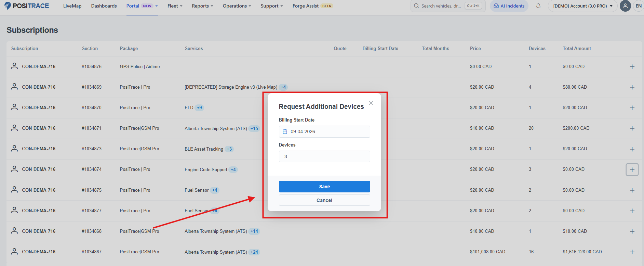Click the Total Months column header
The height and width of the screenshot is (266, 644).
(435, 49)
